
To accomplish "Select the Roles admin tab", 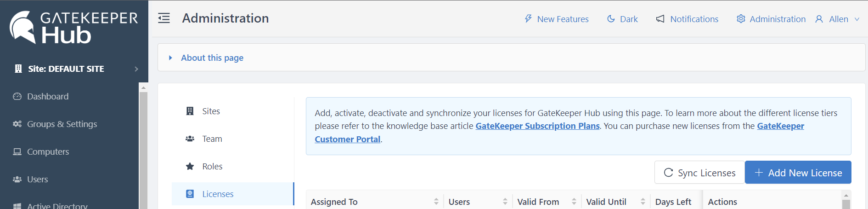I will 212,166.
